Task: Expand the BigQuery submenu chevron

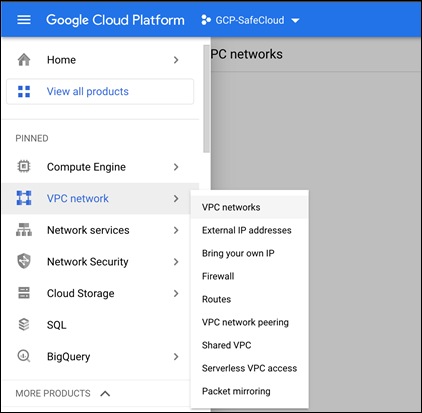Action: click(x=176, y=357)
